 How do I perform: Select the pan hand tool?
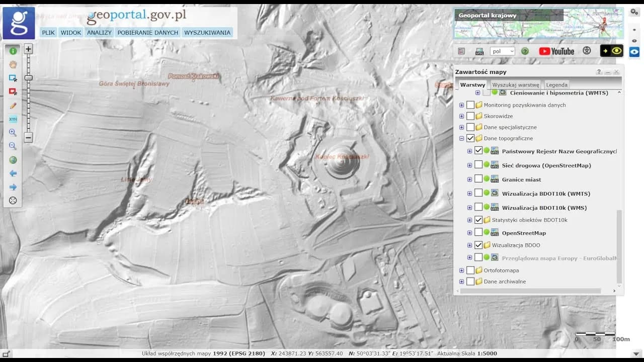pyautogui.click(x=13, y=64)
